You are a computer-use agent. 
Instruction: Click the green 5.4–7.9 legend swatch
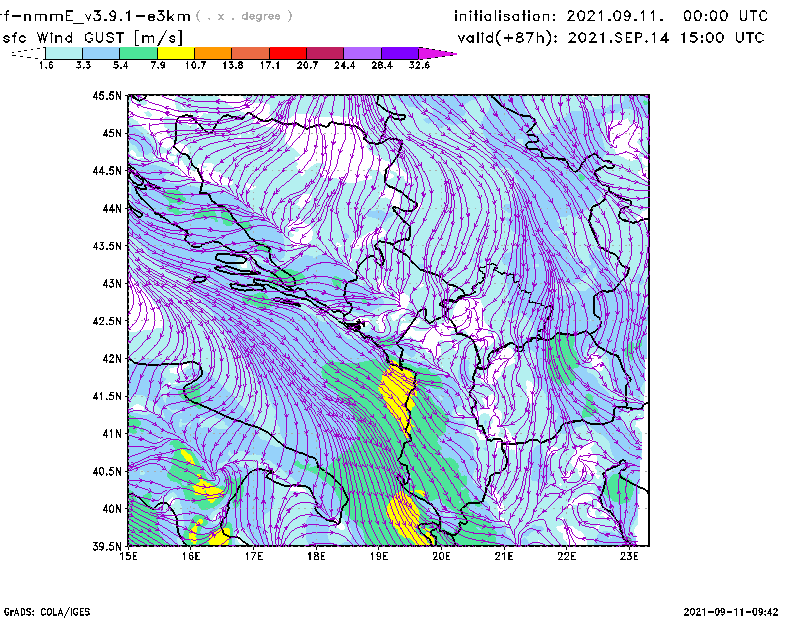pyautogui.click(x=138, y=53)
